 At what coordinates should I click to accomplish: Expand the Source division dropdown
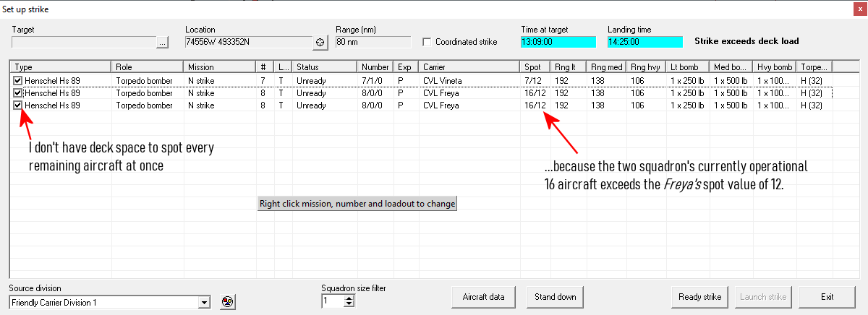click(205, 302)
